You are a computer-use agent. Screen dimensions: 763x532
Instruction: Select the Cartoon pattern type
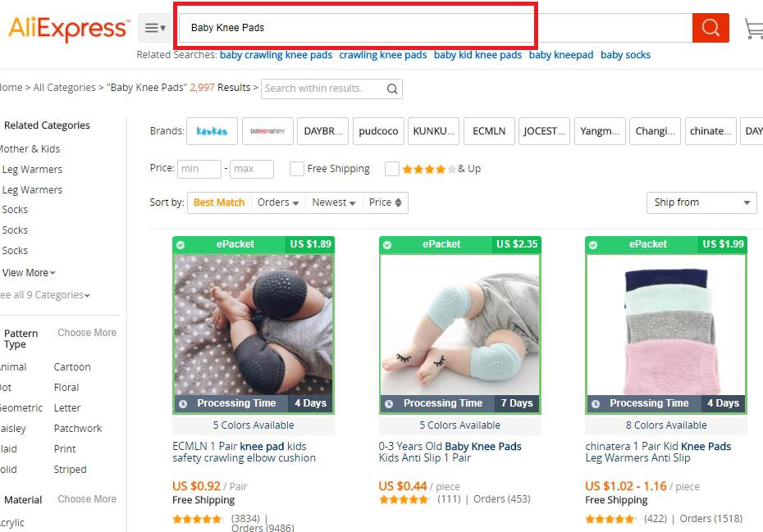click(x=72, y=367)
